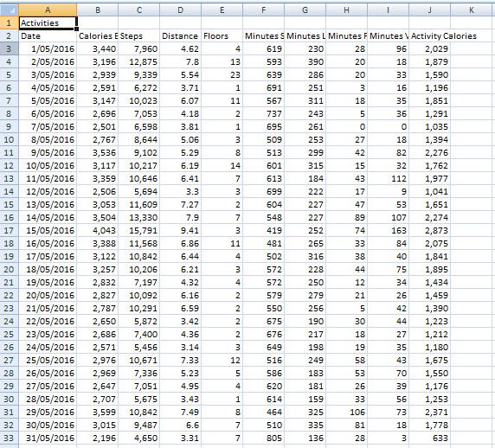Viewport: 495px width, 448px height.
Task: Select column G header
Action: (305, 10)
